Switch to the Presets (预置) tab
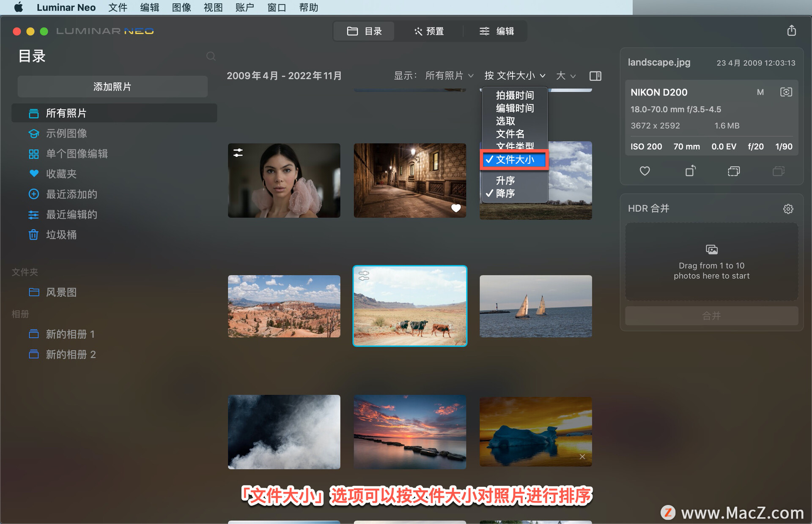812x524 pixels. coord(429,31)
